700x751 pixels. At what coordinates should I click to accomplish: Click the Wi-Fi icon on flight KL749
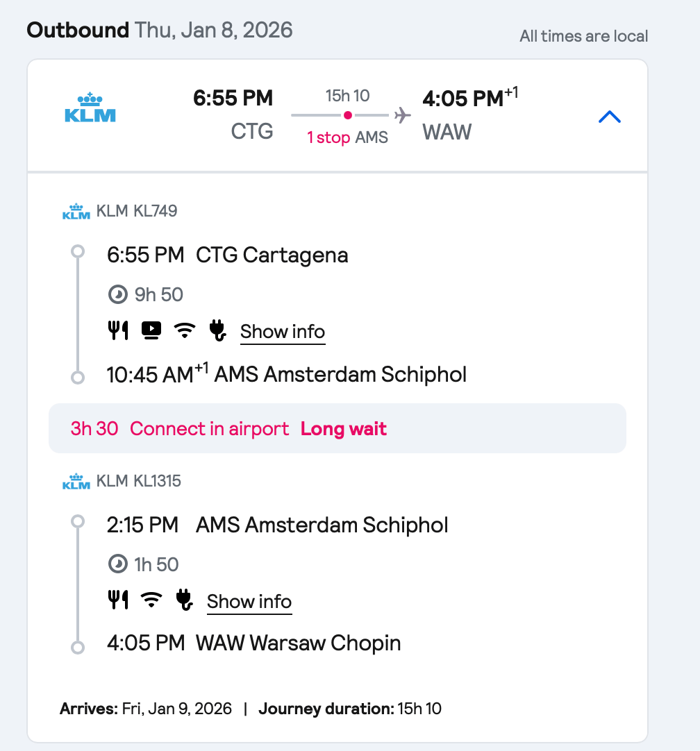184,331
